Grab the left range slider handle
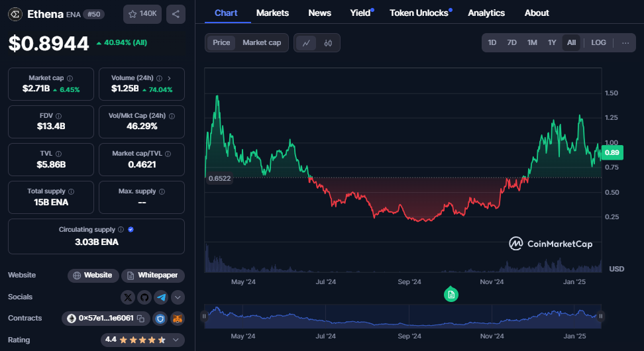The width and height of the screenshot is (644, 351). [204, 316]
